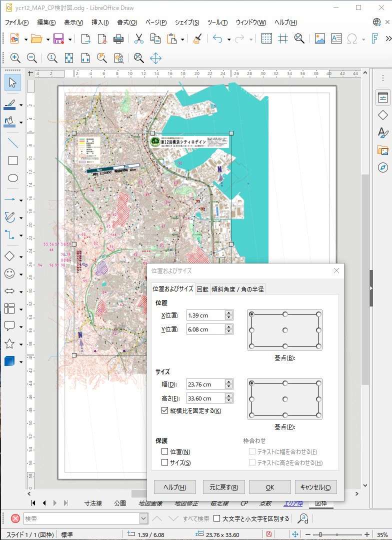Open the Navigator compass sidebar icon
This screenshot has width=392, height=540.
point(382,167)
